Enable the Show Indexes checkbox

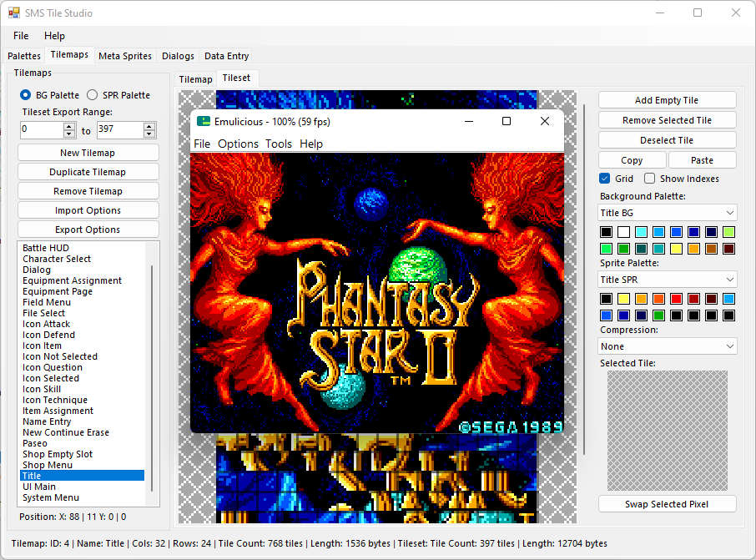pyautogui.click(x=649, y=179)
